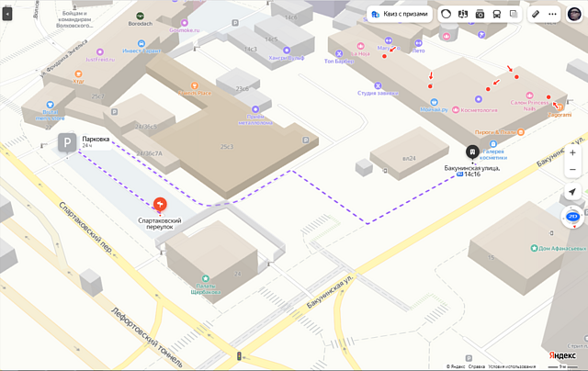
Task: Click the Borodach barbershop map marker
Action: point(141,17)
